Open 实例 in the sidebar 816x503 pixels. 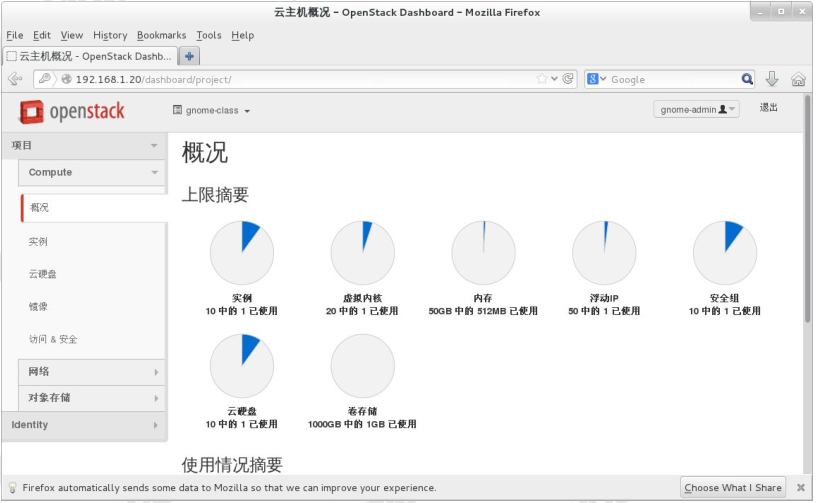tap(38, 241)
